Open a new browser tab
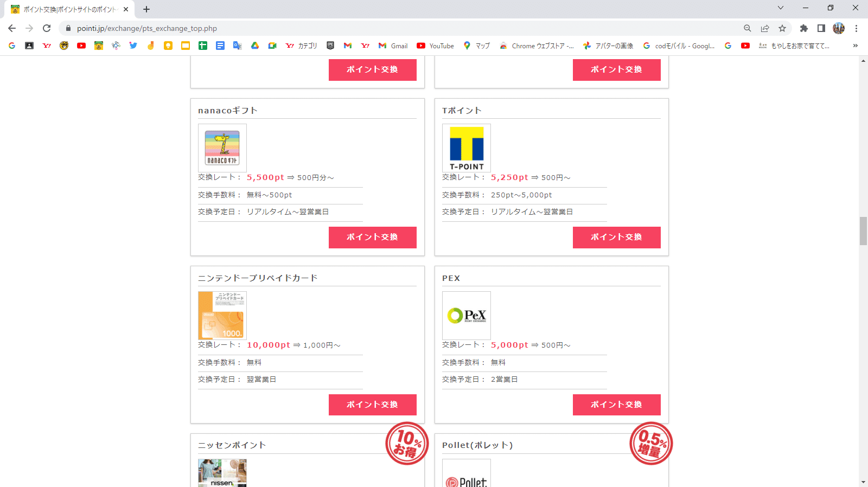The height and width of the screenshot is (487, 868). pyautogui.click(x=146, y=9)
